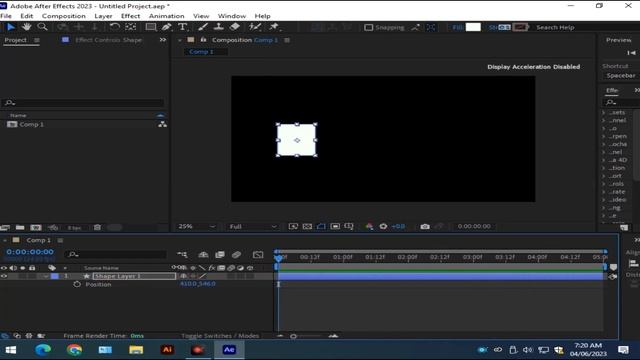Switch to the Effect Controls tab
The height and width of the screenshot is (360, 640).
point(109,40)
